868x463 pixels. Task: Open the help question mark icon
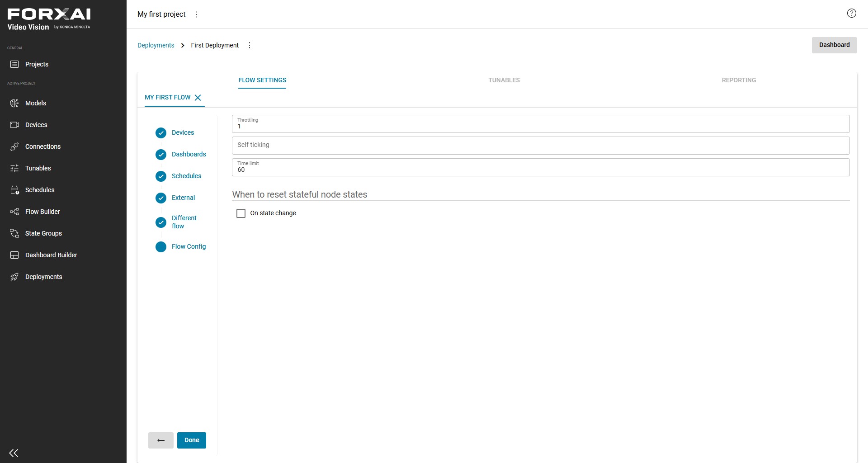click(x=852, y=13)
